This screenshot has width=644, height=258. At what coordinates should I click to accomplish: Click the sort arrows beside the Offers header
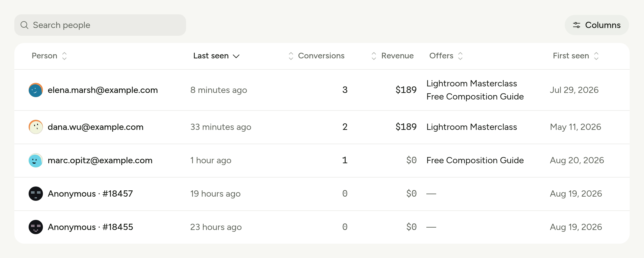click(460, 56)
